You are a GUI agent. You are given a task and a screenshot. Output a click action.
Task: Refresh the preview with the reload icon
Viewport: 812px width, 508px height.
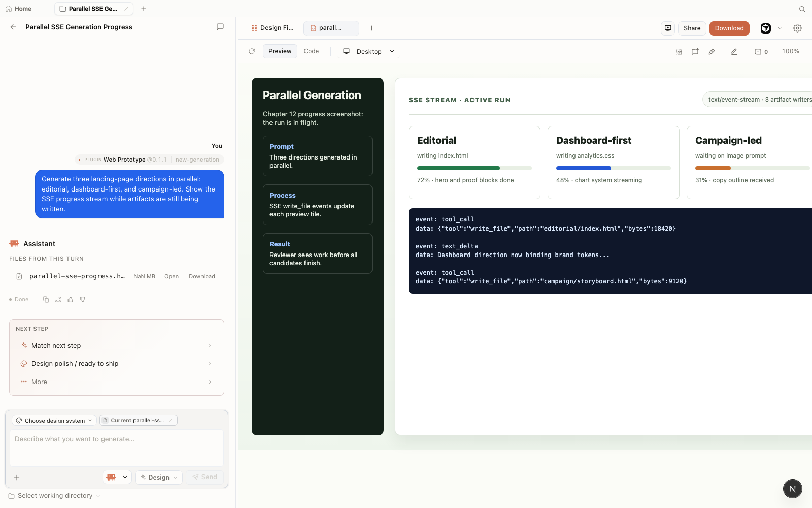252,51
